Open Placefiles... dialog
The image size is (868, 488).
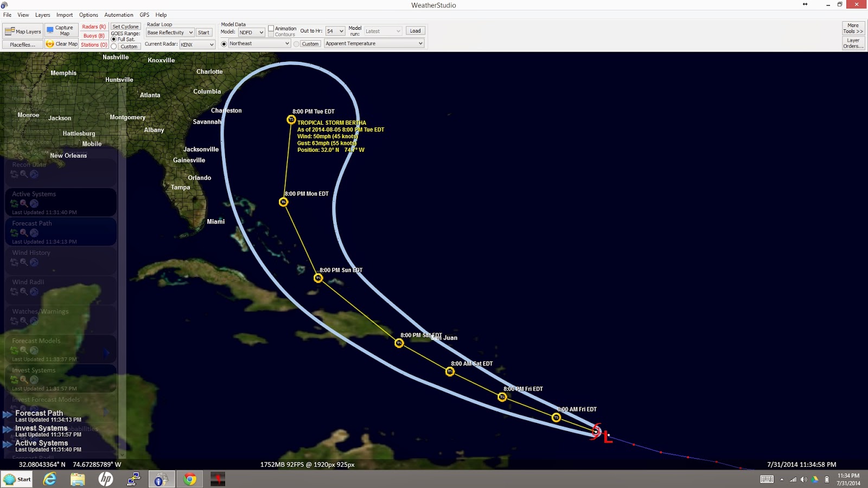[x=22, y=44]
